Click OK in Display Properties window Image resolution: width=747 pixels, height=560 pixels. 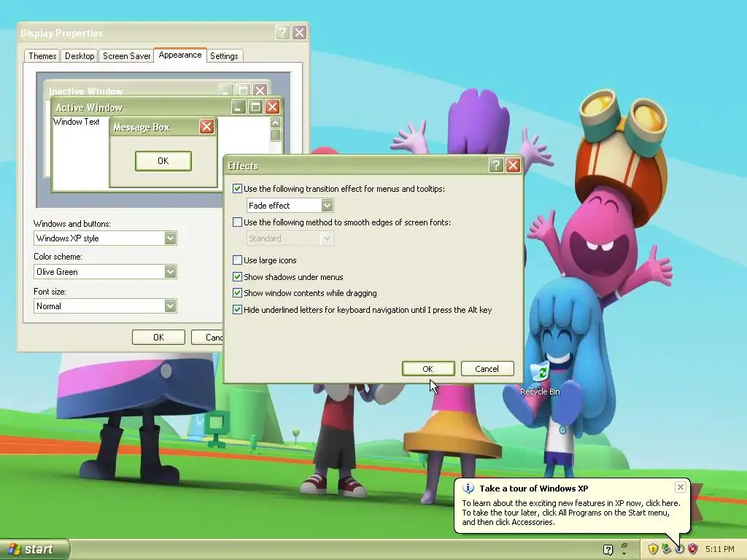pos(158,337)
